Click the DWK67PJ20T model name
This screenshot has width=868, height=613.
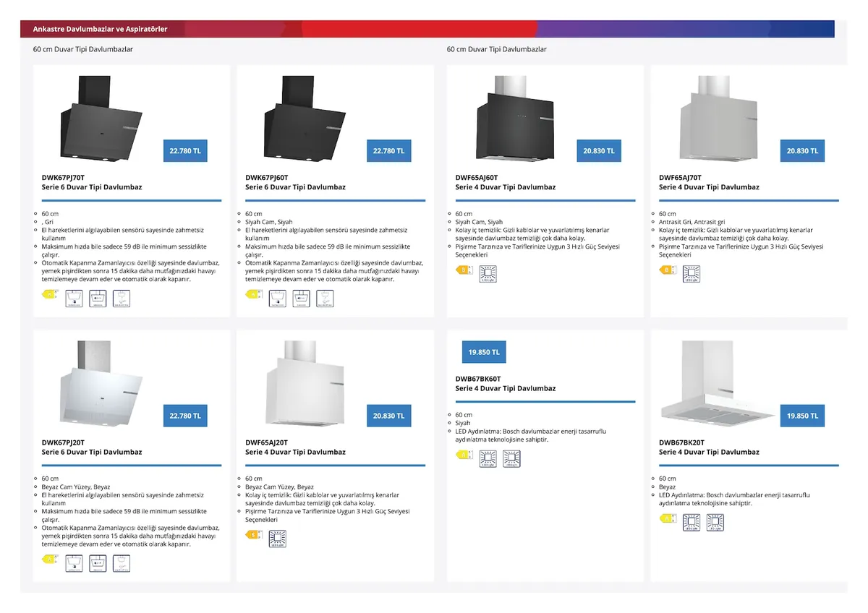click(63, 442)
